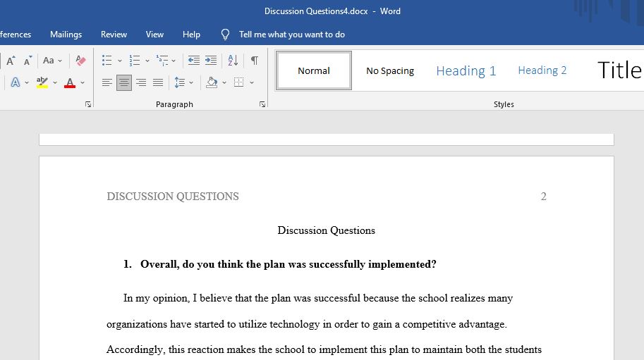Click line starting organizations have started
Image resolution: width=644 pixels, height=360 pixels.
click(x=307, y=324)
